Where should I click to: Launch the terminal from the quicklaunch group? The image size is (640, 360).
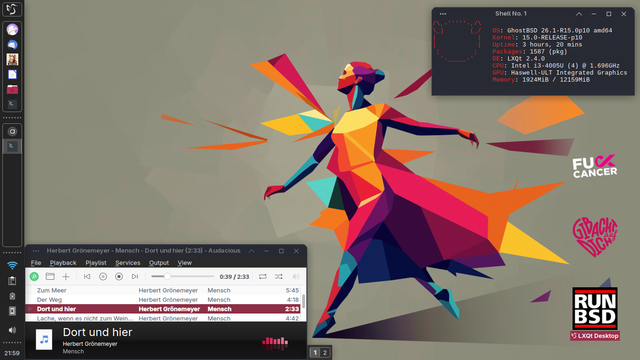click(x=12, y=104)
